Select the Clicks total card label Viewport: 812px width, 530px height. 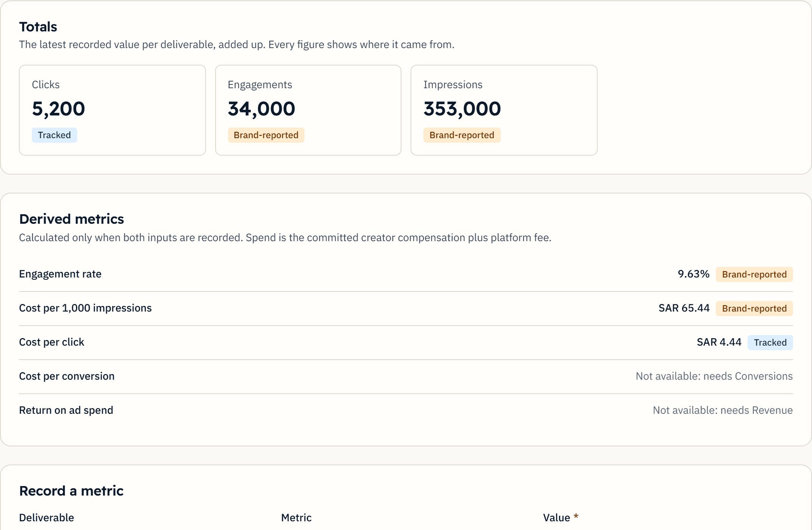(x=46, y=84)
